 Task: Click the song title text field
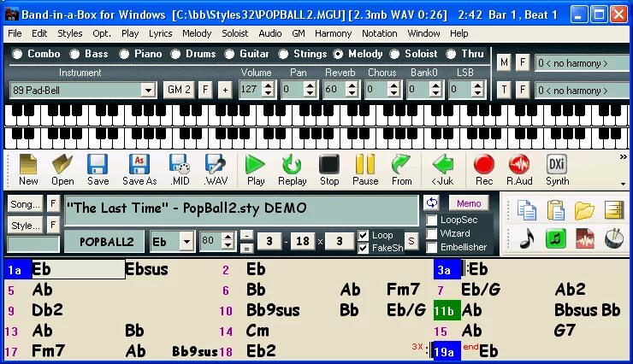tap(241, 209)
